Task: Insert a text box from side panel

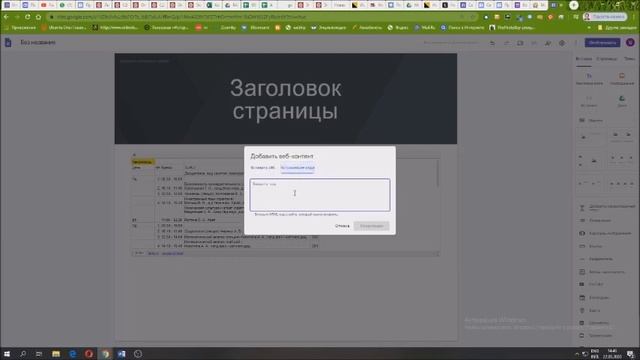Action: tap(589, 79)
